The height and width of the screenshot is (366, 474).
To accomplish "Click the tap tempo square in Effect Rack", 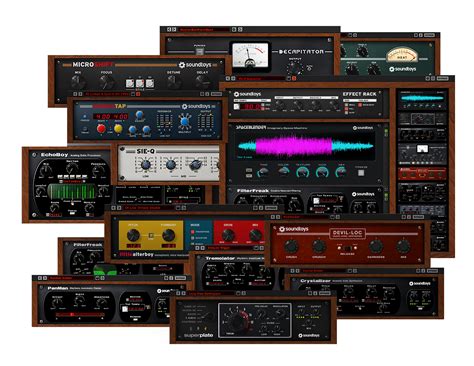I will (x=237, y=106).
